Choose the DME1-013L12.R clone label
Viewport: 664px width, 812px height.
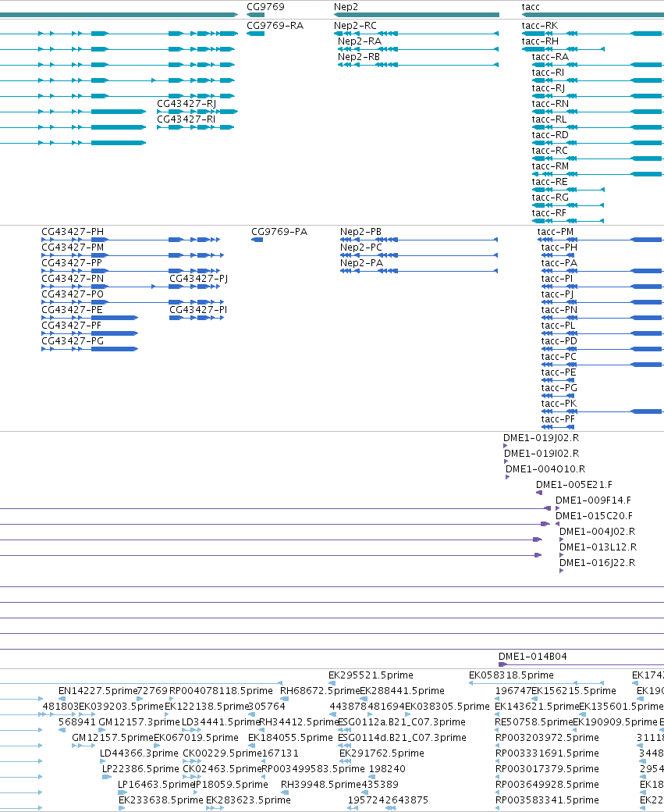pos(598,547)
